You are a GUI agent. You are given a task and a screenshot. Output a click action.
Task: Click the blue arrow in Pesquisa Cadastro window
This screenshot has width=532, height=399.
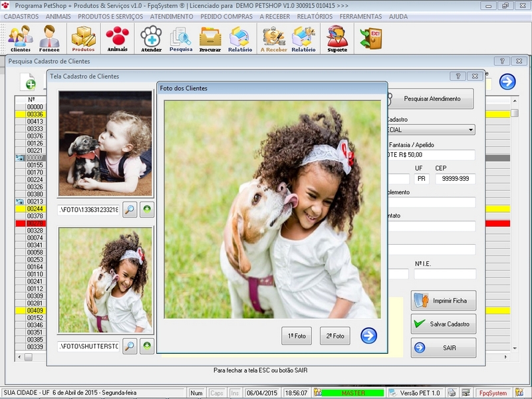[x=507, y=82]
